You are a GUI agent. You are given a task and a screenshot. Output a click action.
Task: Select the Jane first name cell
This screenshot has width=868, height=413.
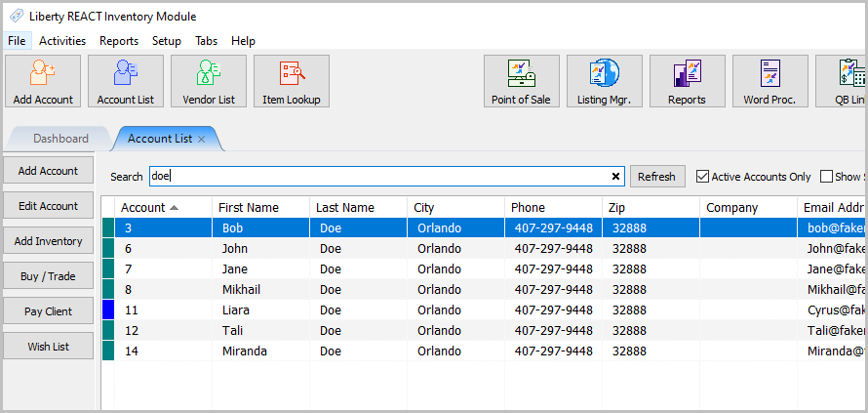(x=260, y=268)
